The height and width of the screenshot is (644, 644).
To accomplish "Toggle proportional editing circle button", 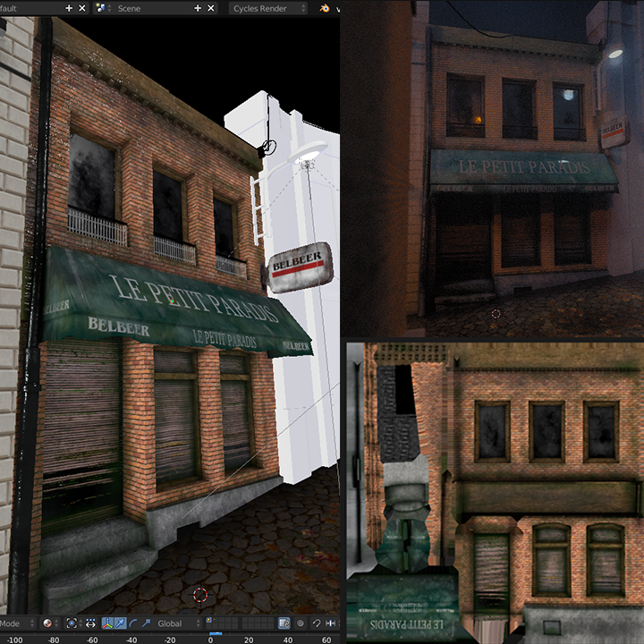I will coord(301,623).
